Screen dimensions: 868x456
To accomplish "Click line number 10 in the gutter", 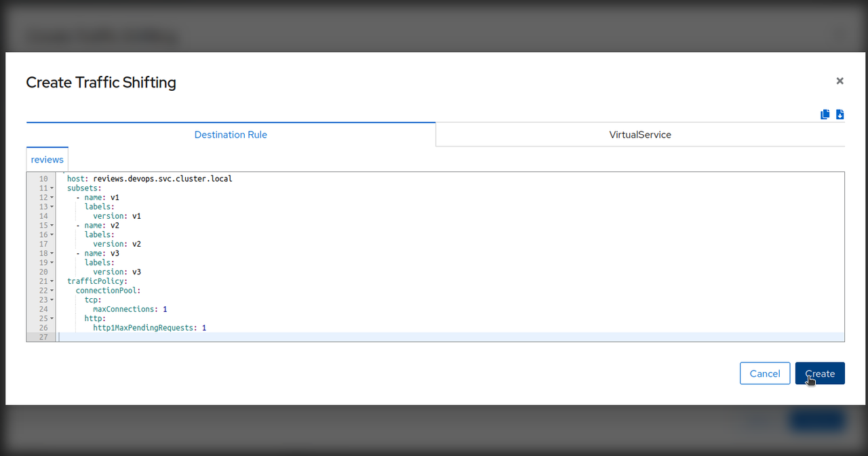I will tap(43, 179).
